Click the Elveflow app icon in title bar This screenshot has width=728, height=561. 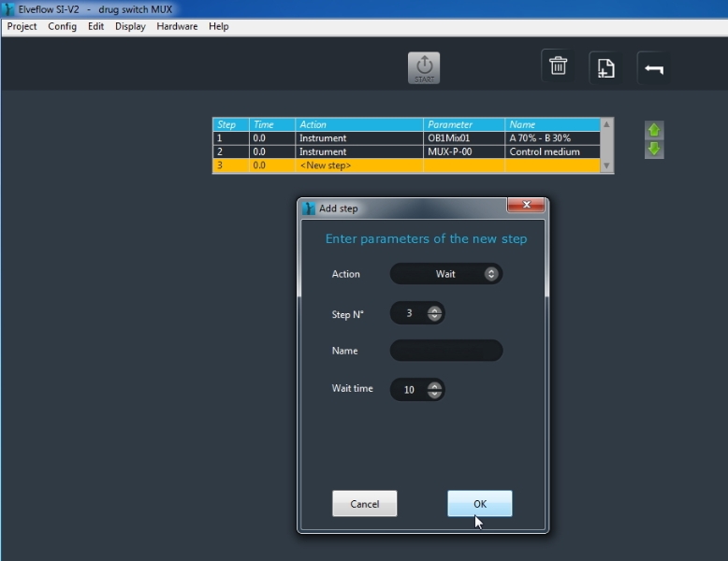pos(8,8)
